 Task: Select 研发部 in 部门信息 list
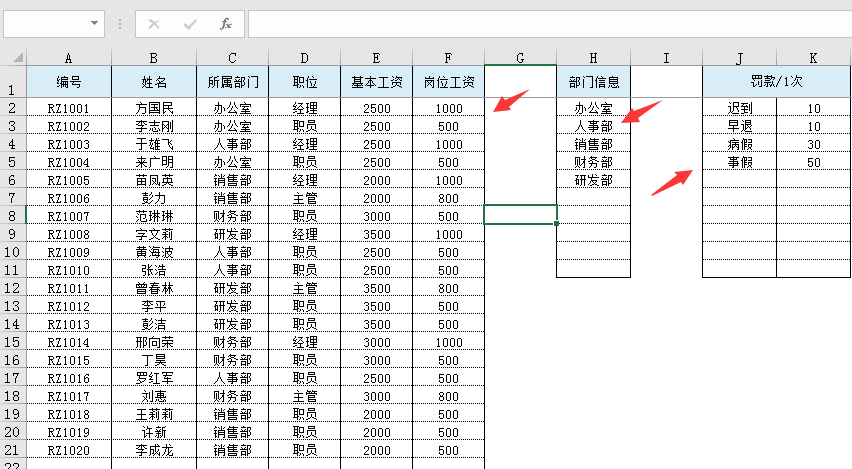click(x=593, y=180)
